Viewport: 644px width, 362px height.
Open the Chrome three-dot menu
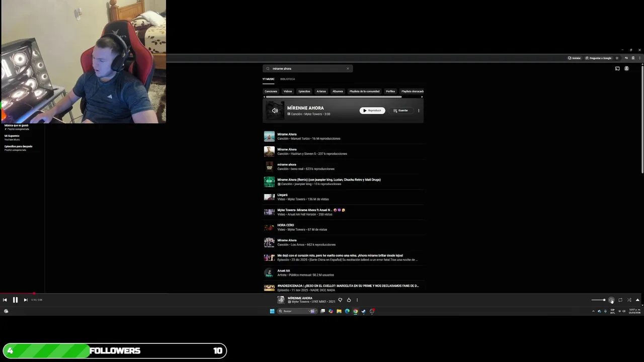point(639,58)
